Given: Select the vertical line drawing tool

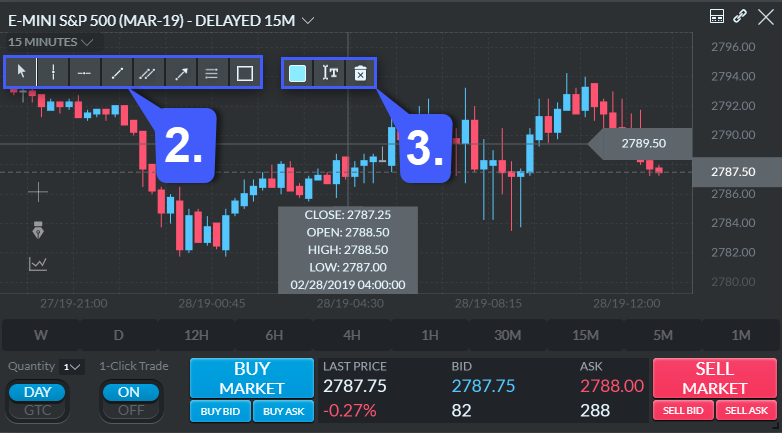Looking at the screenshot, I should tap(53, 73).
